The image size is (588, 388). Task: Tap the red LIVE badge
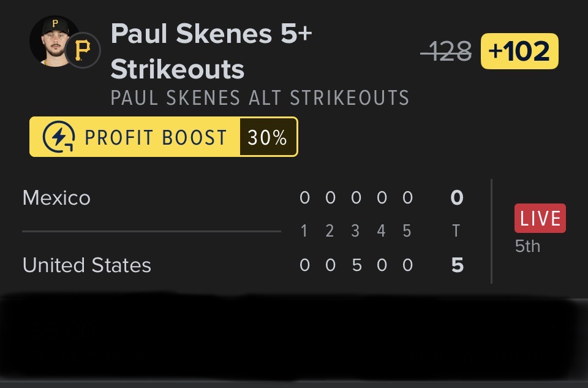pos(540,219)
